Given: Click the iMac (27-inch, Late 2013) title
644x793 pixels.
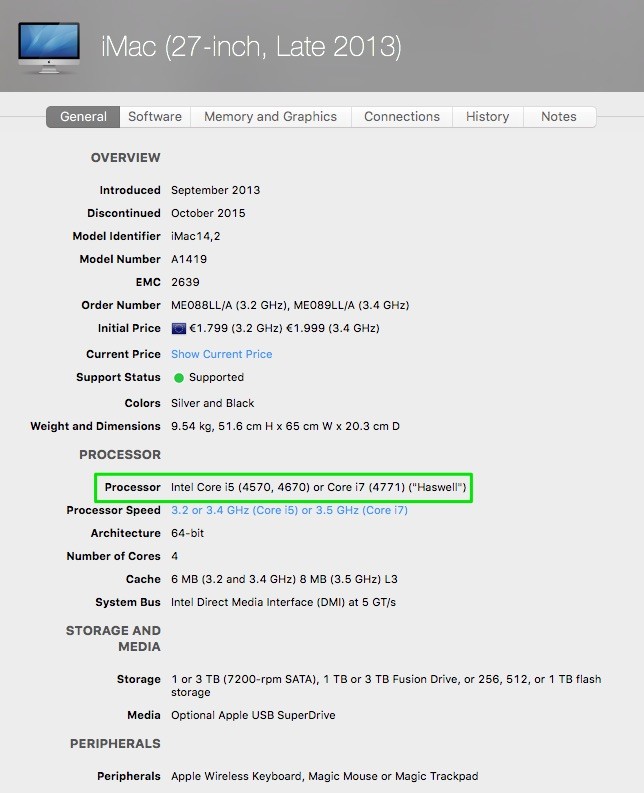Looking at the screenshot, I should click(251, 47).
